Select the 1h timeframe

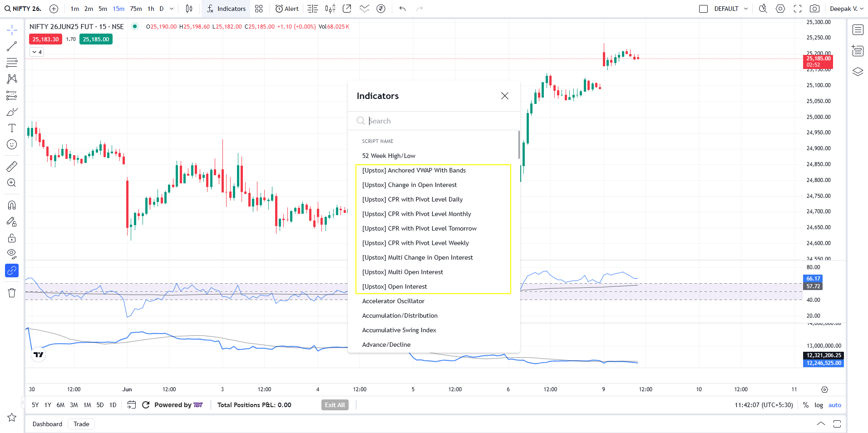point(151,9)
